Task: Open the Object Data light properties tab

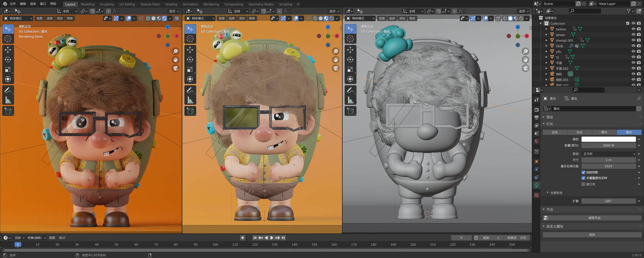Action: tap(537, 185)
